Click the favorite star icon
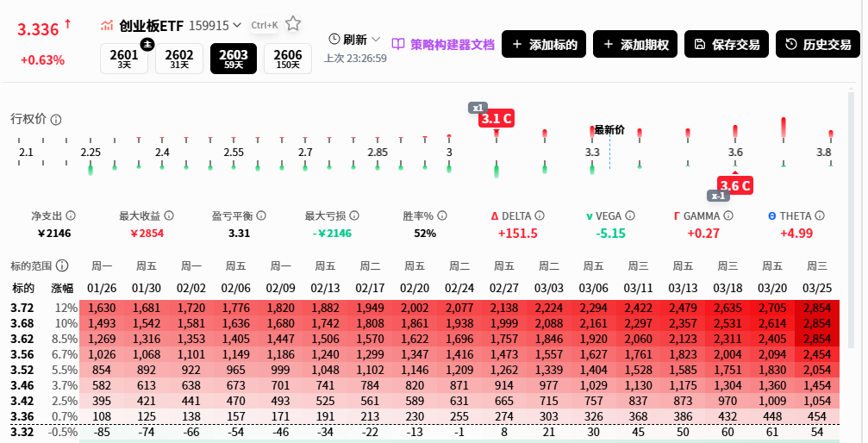The height and width of the screenshot is (443, 868). (293, 24)
